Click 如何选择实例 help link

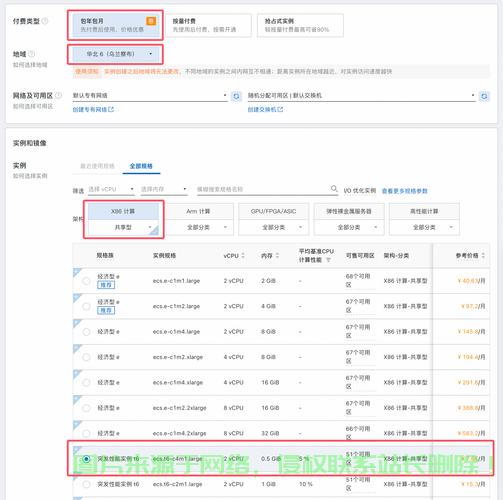coord(30,176)
